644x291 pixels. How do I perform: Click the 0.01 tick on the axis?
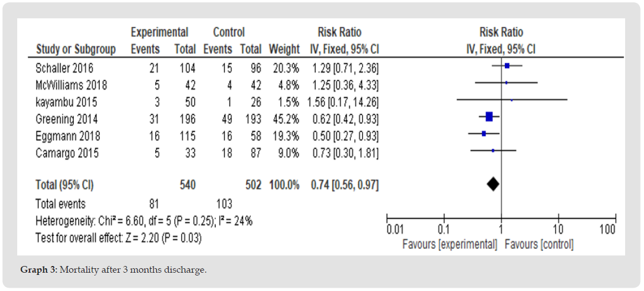pos(395,230)
